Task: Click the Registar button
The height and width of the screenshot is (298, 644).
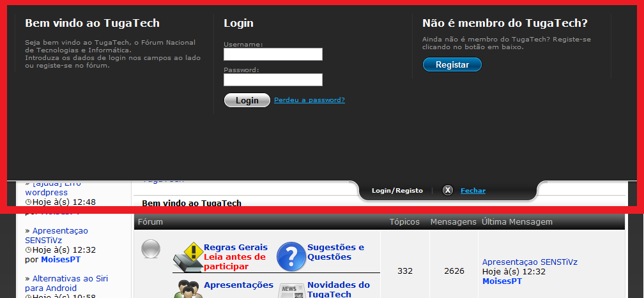Action: (452, 64)
